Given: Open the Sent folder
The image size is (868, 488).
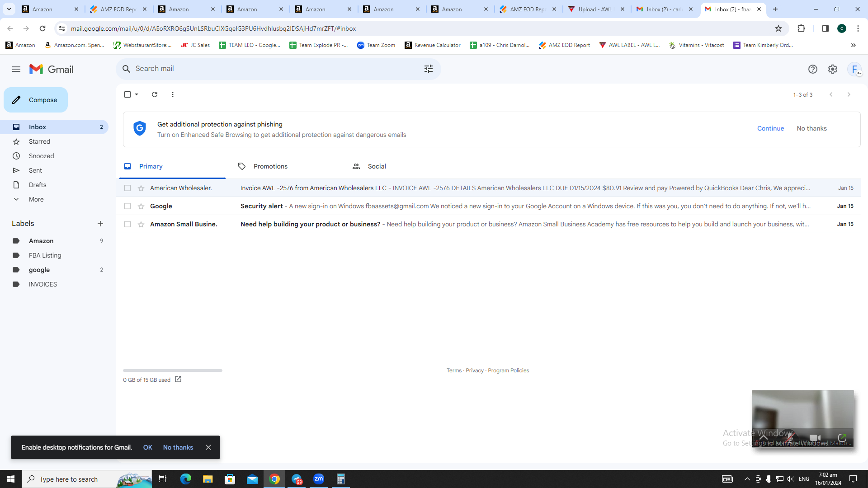Looking at the screenshot, I should (x=54, y=170).
